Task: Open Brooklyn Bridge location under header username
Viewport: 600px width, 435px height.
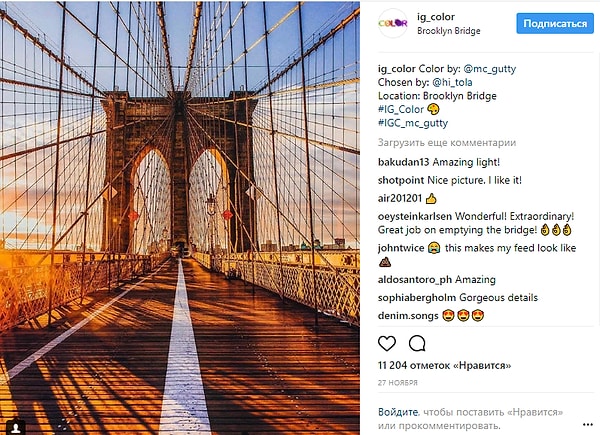Action: pyautogui.click(x=449, y=31)
